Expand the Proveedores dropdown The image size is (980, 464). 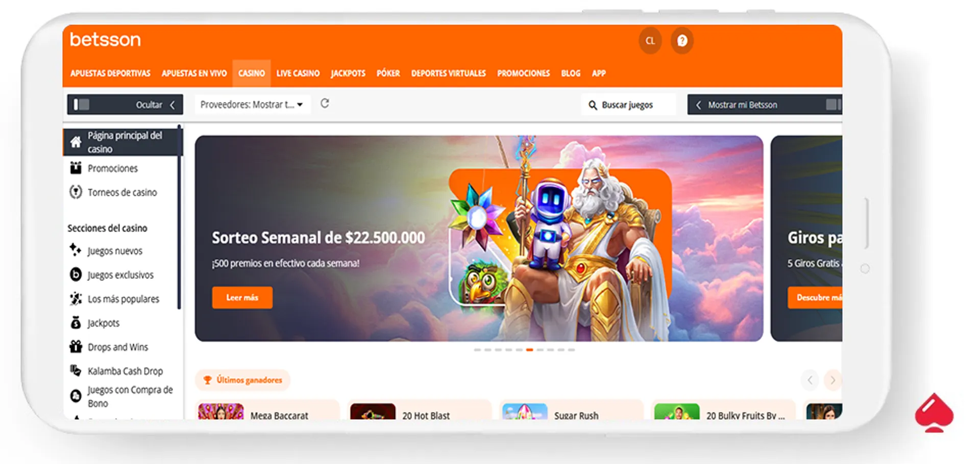(252, 105)
